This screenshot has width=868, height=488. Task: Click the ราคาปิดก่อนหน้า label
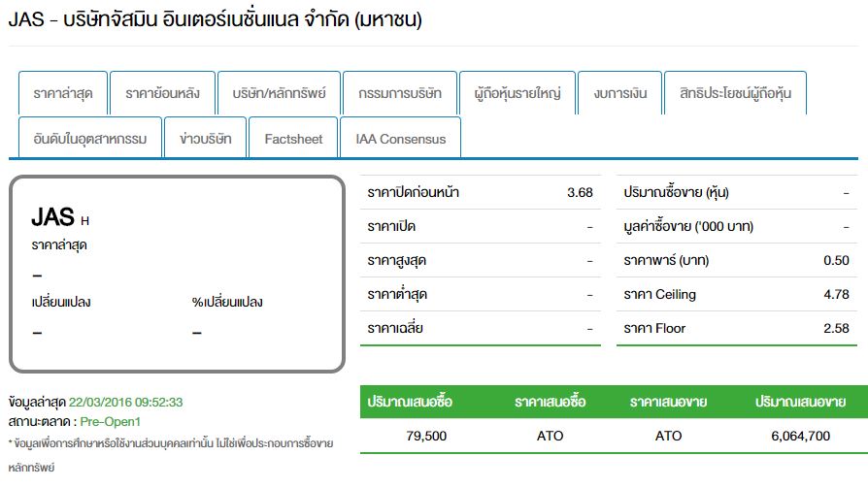[x=413, y=192]
